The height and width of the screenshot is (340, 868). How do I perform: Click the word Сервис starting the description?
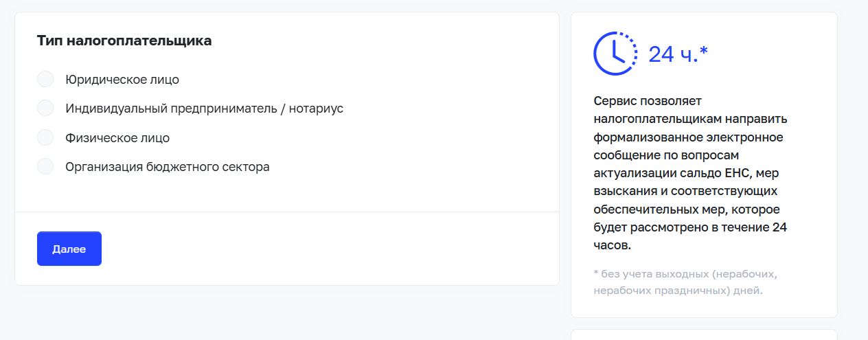615,102
